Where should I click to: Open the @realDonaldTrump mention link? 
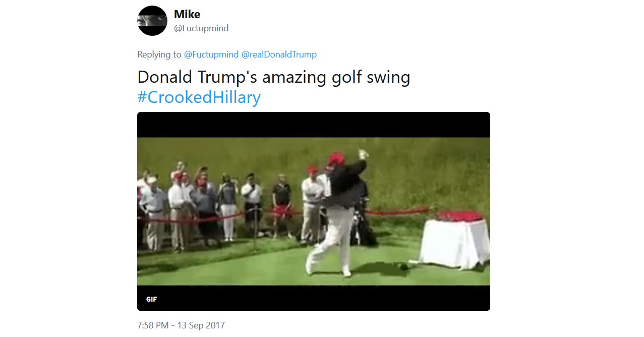(279, 54)
